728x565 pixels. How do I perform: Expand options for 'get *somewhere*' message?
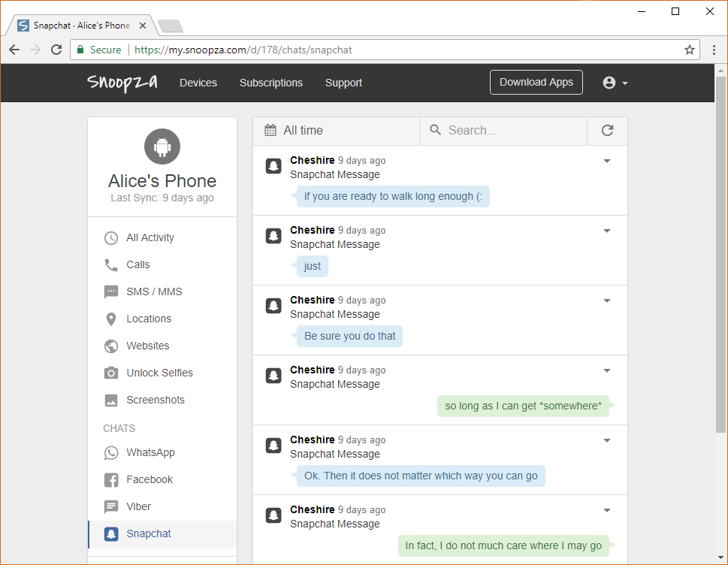(607, 370)
